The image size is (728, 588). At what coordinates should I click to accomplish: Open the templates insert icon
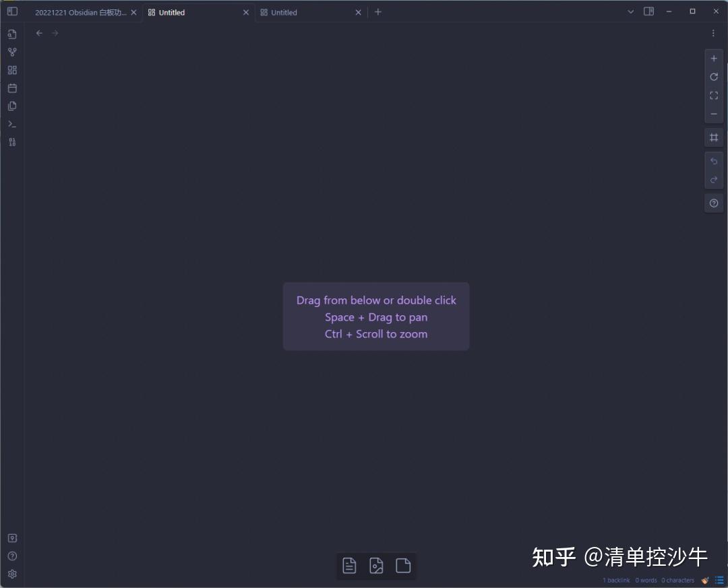[12, 106]
